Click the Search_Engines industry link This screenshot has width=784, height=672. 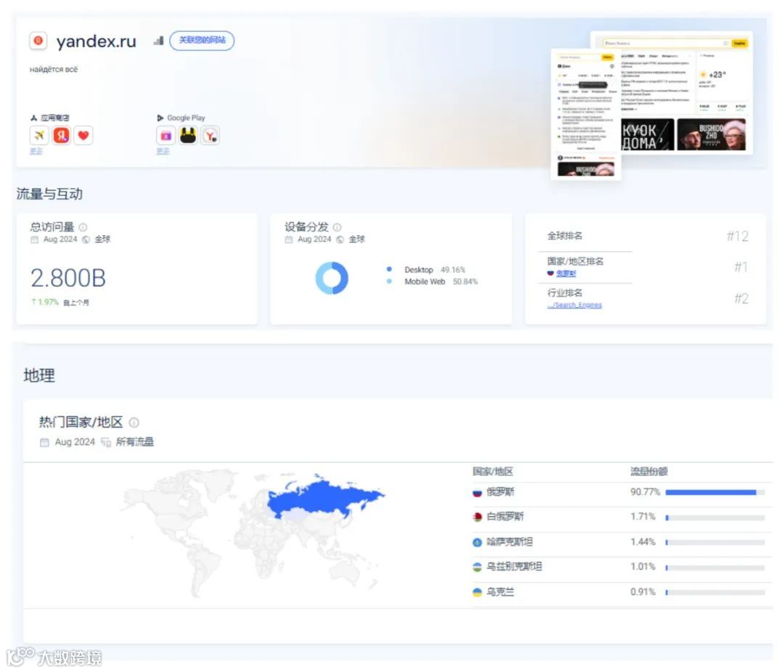pos(574,305)
